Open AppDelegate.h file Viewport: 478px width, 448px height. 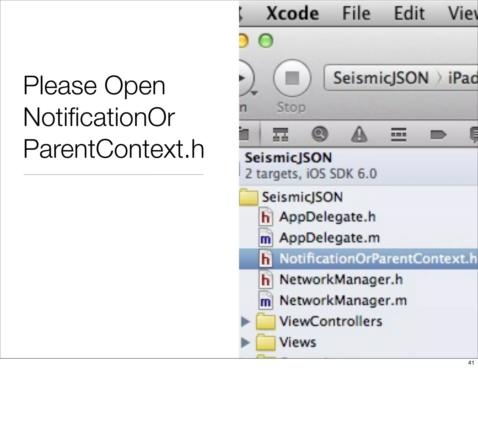(x=327, y=217)
